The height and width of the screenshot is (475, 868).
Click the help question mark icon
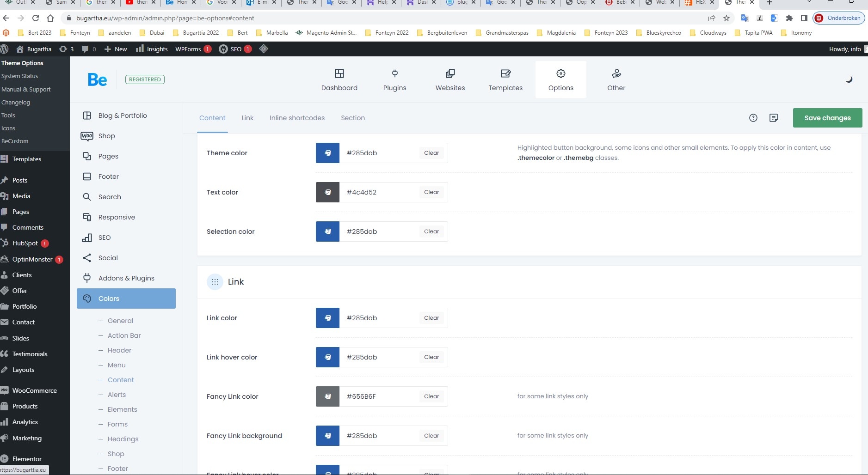tap(753, 118)
